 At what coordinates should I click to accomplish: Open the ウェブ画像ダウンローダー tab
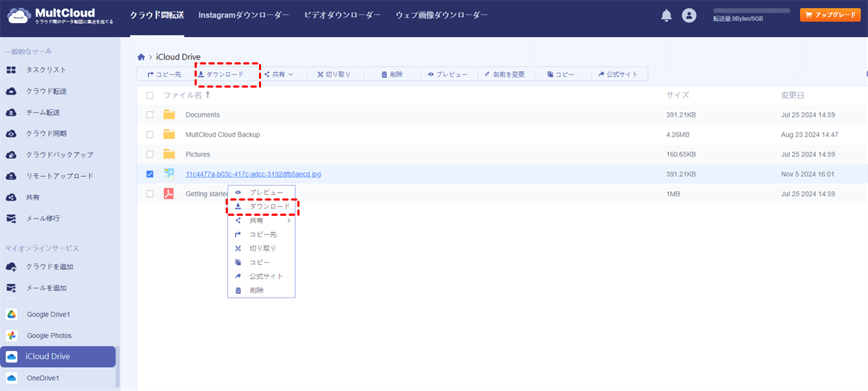coord(442,15)
